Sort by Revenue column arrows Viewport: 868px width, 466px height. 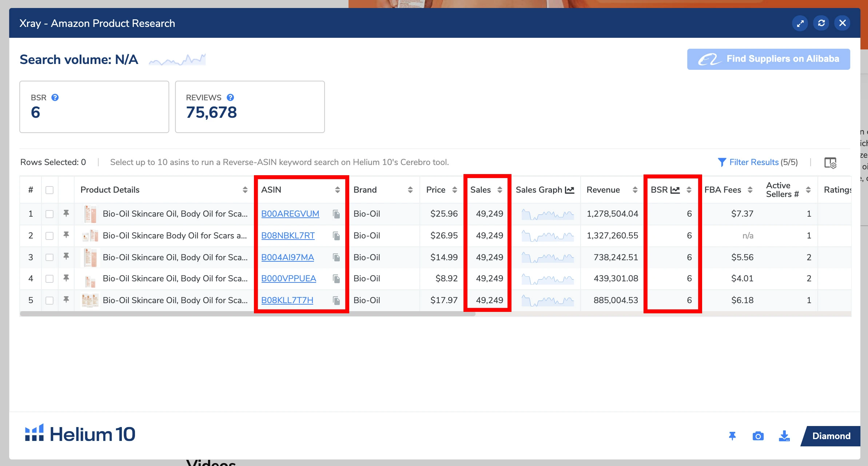pyautogui.click(x=635, y=190)
